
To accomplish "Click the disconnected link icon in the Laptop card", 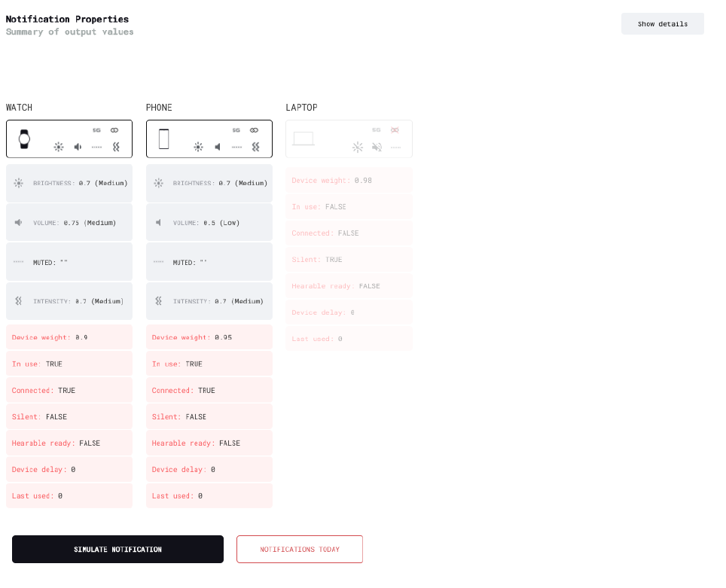I will point(395,130).
